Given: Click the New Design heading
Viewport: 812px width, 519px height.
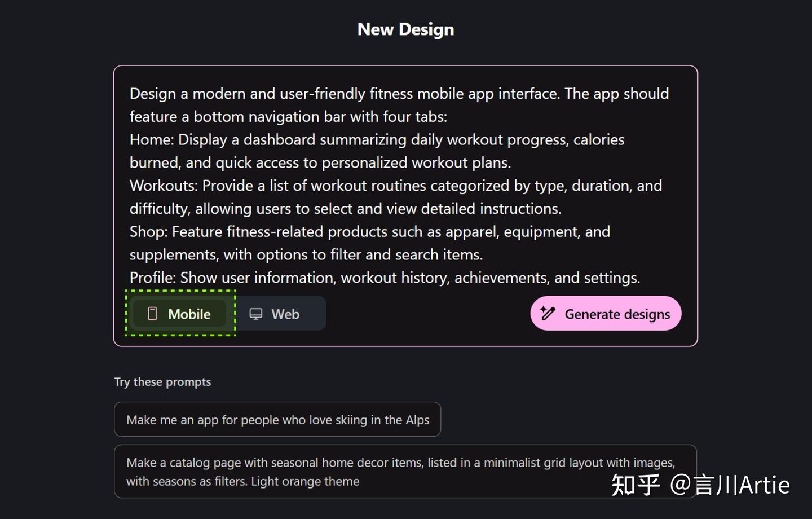Looking at the screenshot, I should (x=405, y=29).
